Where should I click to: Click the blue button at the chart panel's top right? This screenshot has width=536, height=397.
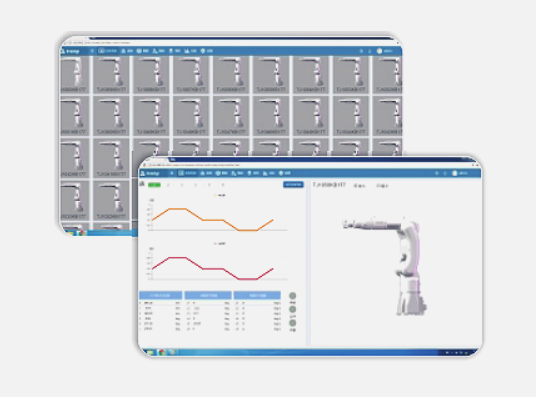[293, 185]
